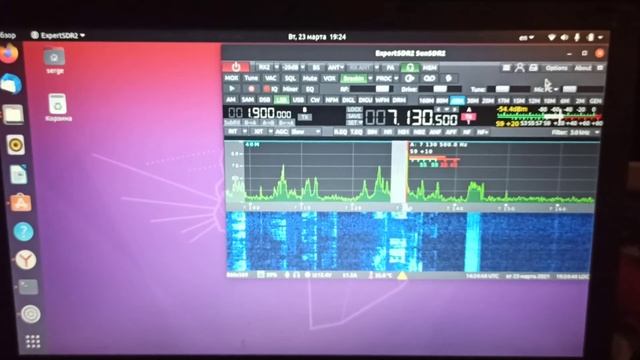The width and height of the screenshot is (640, 360).
Task: Click the LOCK frequency button
Action: pos(354,109)
